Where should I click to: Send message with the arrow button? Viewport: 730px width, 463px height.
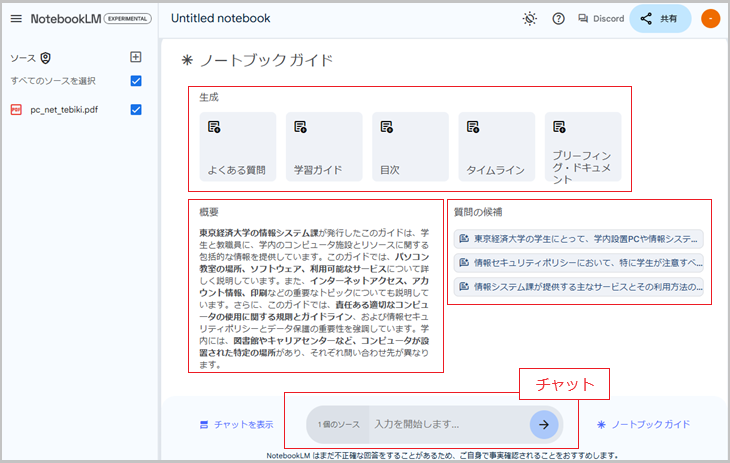(544, 424)
